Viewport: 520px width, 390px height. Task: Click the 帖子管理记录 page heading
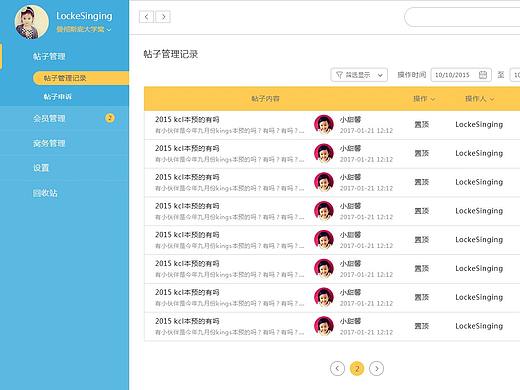171,54
